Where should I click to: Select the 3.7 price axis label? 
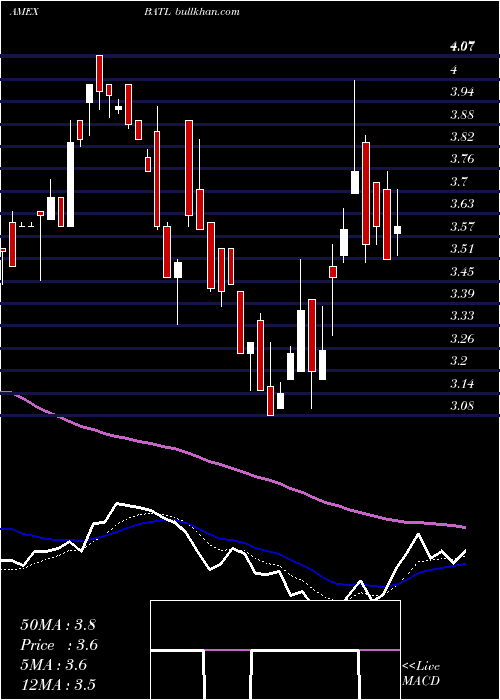click(458, 181)
